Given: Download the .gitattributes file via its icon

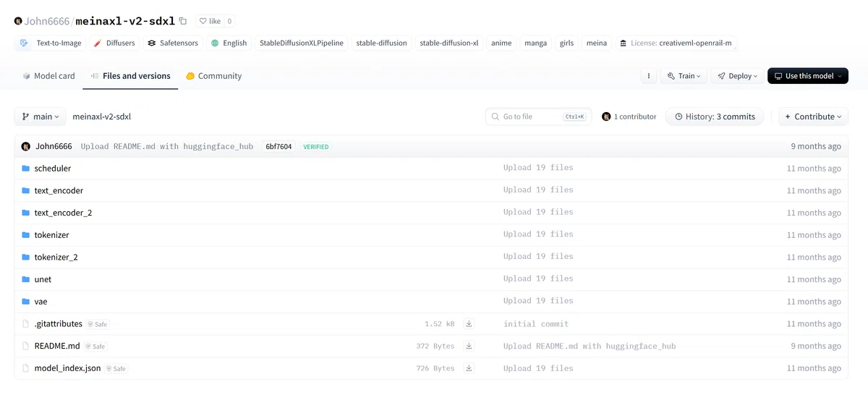Looking at the screenshot, I should coord(469,323).
